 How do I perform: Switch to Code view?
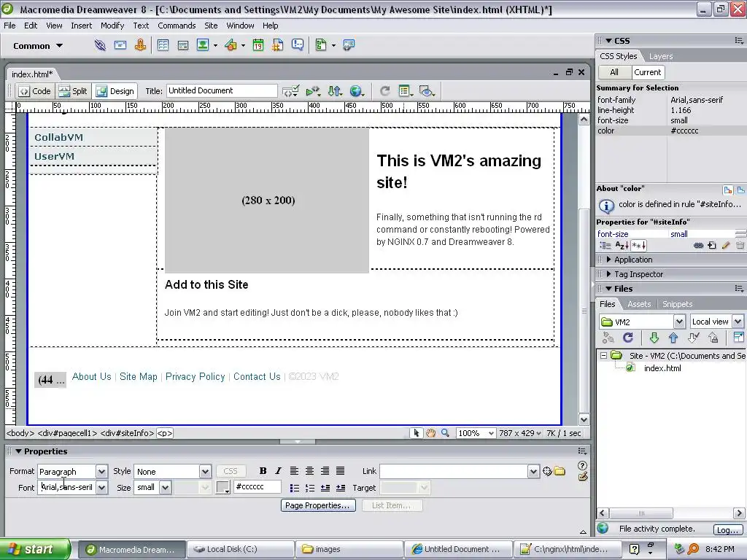pyautogui.click(x=35, y=91)
